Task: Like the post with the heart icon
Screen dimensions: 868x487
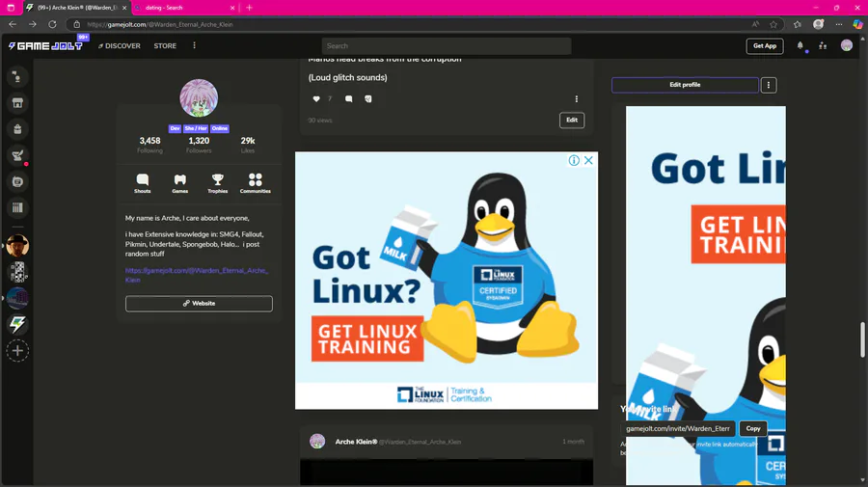Action: point(316,99)
